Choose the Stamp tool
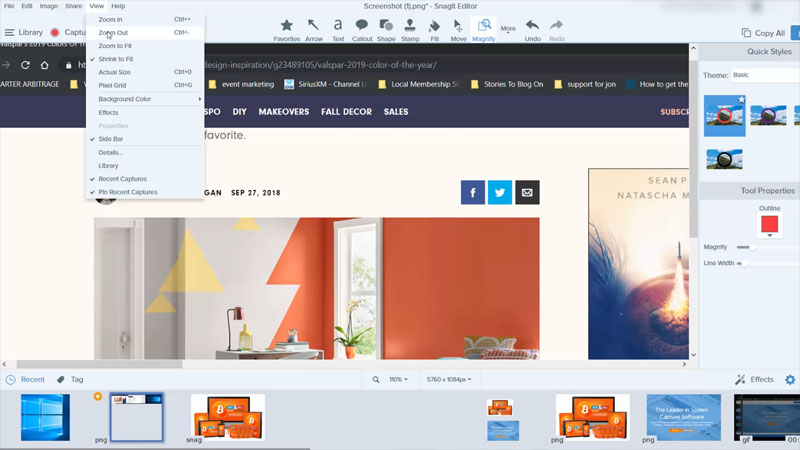The width and height of the screenshot is (800, 450). (x=410, y=27)
